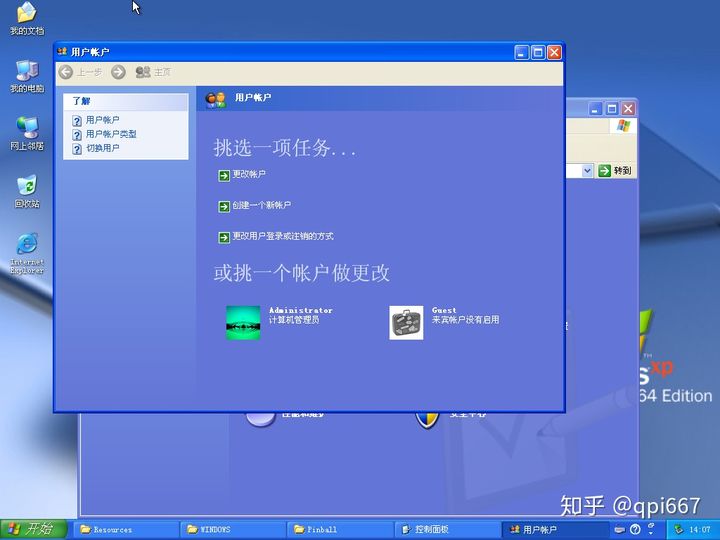
Task: Switch to Pinball taskbar button
Action: click(340, 529)
